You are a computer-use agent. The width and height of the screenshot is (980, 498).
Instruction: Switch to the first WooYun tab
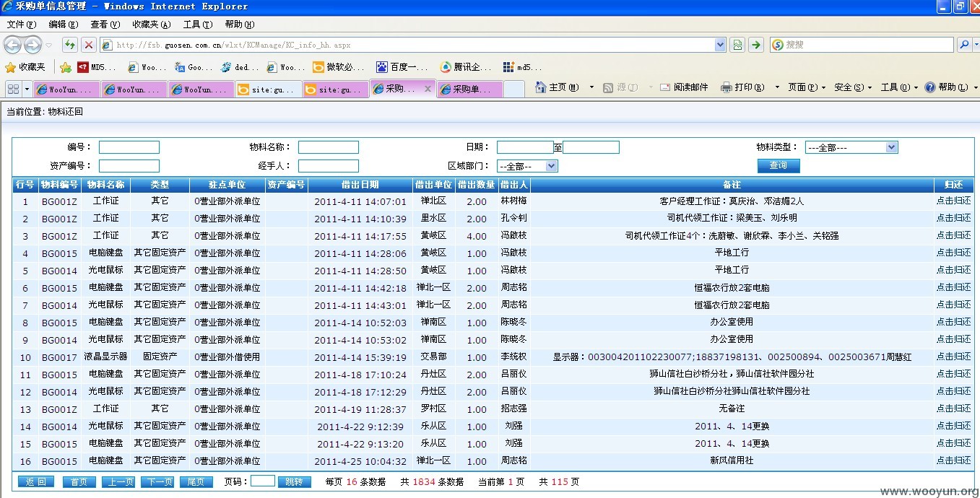(x=67, y=89)
